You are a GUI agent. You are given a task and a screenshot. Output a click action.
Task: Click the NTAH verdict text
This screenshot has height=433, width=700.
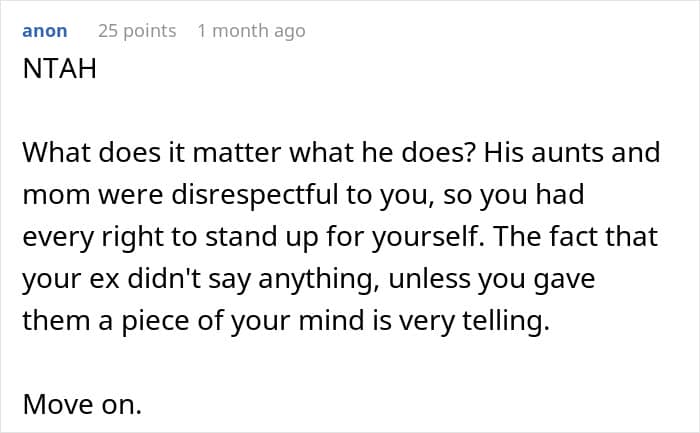click(x=59, y=69)
